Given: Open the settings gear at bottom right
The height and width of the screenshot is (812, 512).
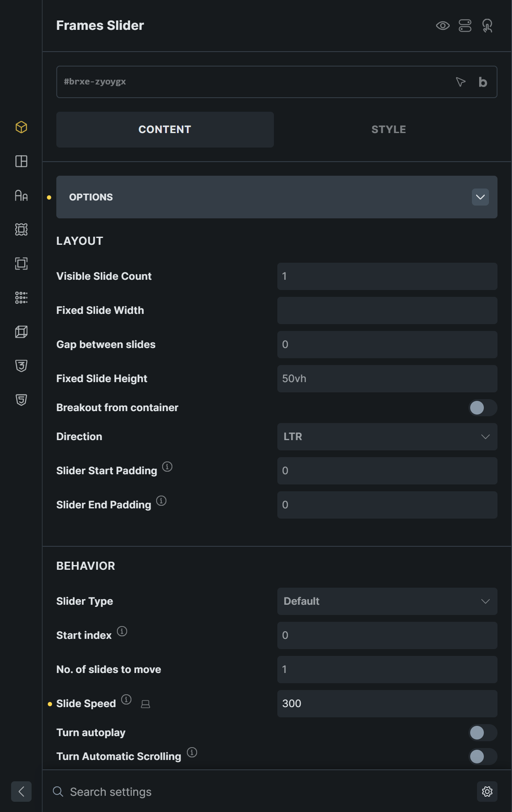Looking at the screenshot, I should 487,792.
